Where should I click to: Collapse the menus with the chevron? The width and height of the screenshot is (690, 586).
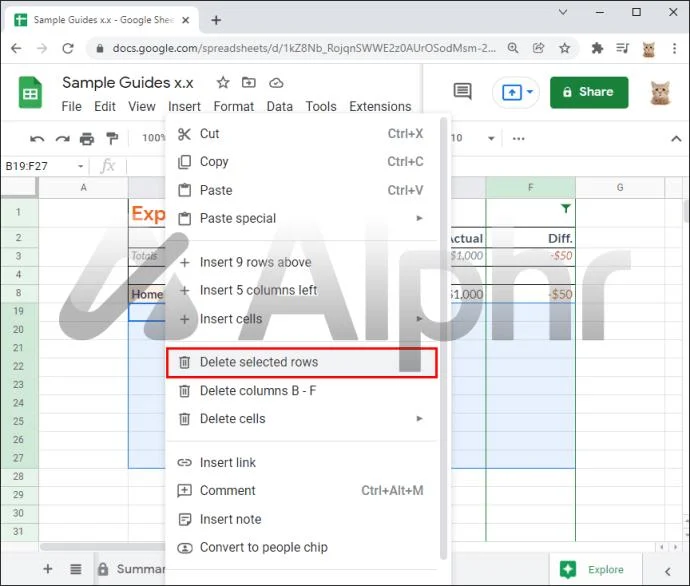(x=676, y=139)
